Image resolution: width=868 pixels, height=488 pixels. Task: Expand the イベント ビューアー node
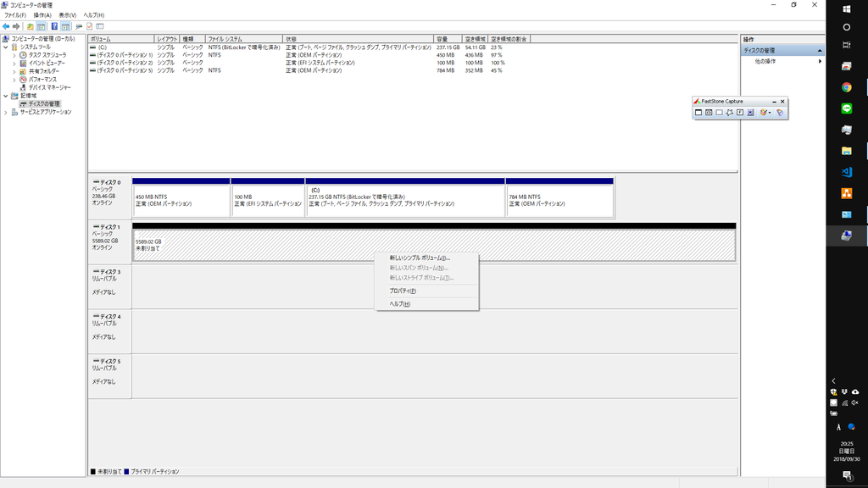14,64
